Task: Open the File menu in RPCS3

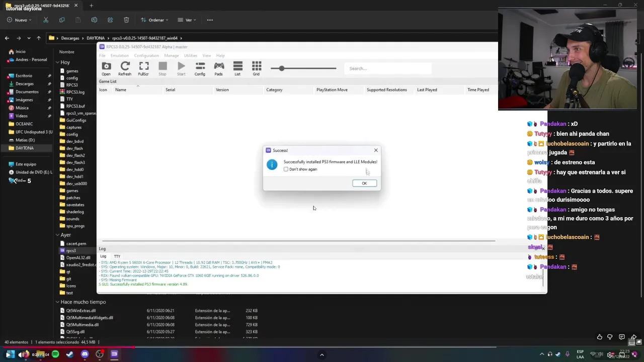Action: coord(103,55)
